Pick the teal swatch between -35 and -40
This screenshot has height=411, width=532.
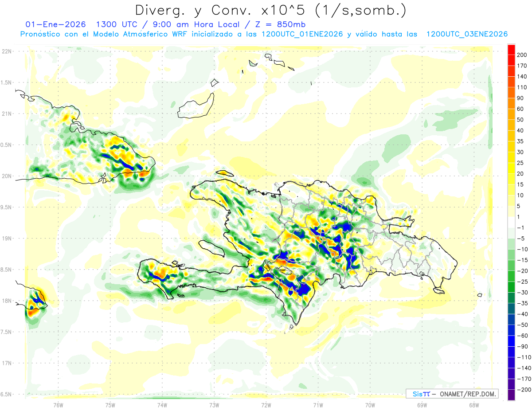coord(511,309)
